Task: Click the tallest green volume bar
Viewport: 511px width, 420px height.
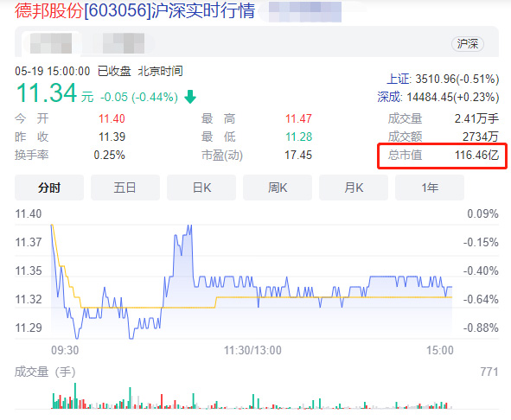Action: coord(75,396)
